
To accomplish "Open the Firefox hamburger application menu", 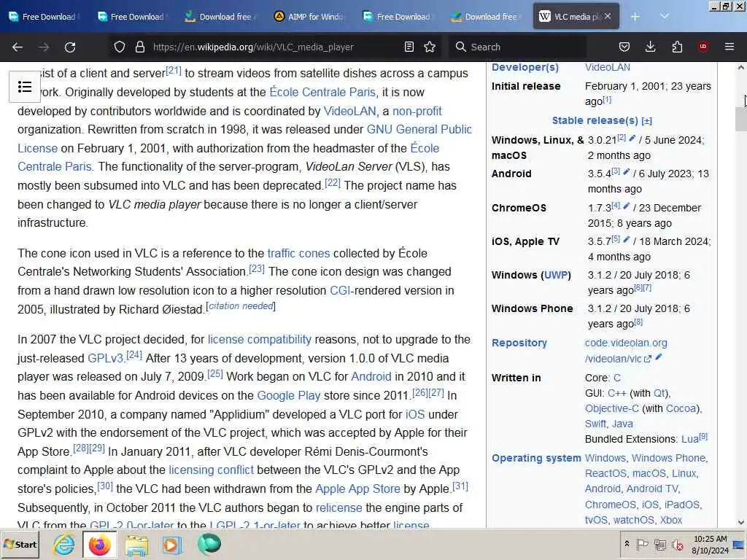I will pos(729,47).
